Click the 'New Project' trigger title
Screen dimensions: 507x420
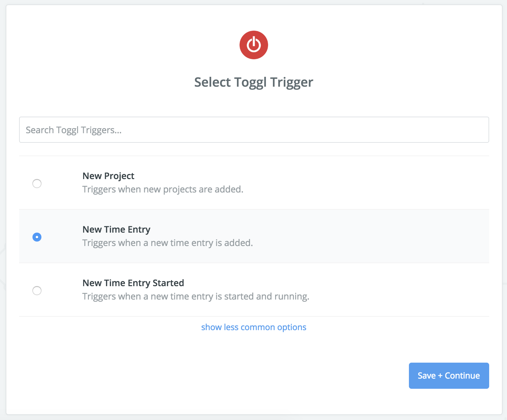(108, 176)
